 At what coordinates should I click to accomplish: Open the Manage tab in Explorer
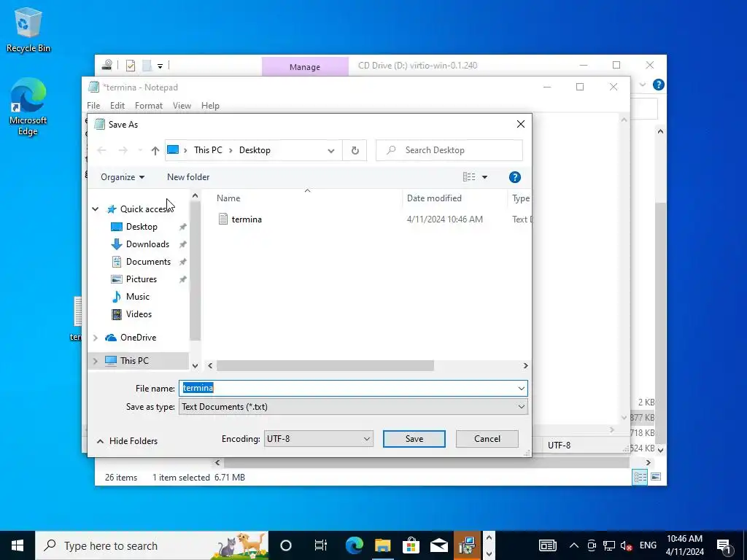click(305, 66)
